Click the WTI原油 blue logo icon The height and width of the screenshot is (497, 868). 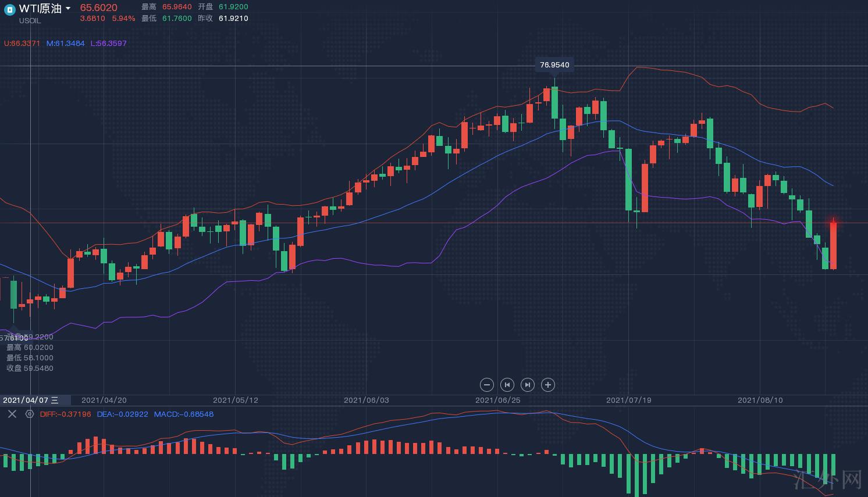click(9, 9)
